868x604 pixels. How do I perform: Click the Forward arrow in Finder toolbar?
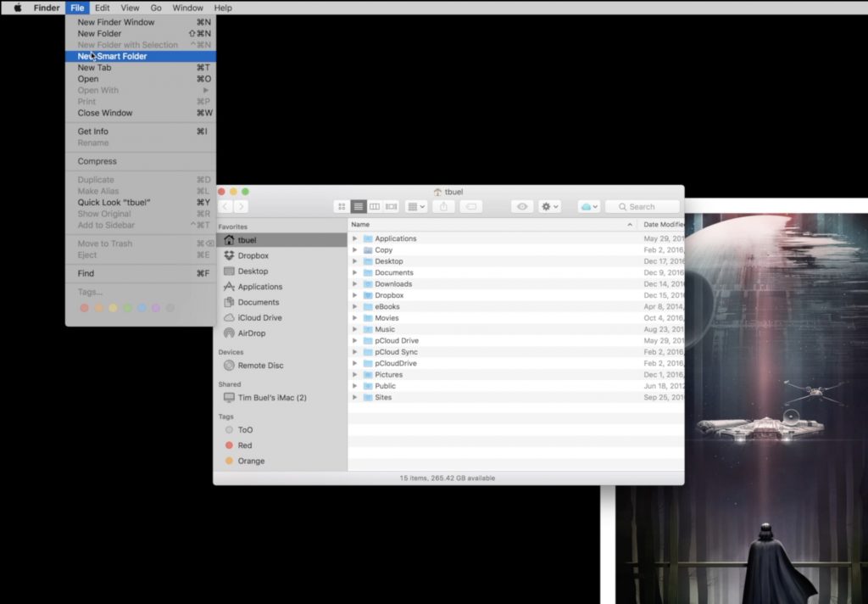pos(241,207)
